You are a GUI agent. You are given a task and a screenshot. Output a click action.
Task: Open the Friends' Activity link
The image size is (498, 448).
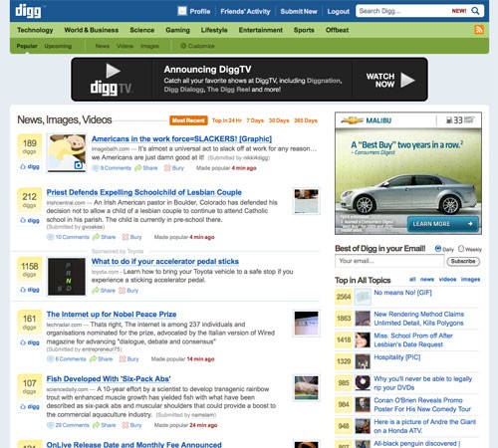tap(245, 11)
